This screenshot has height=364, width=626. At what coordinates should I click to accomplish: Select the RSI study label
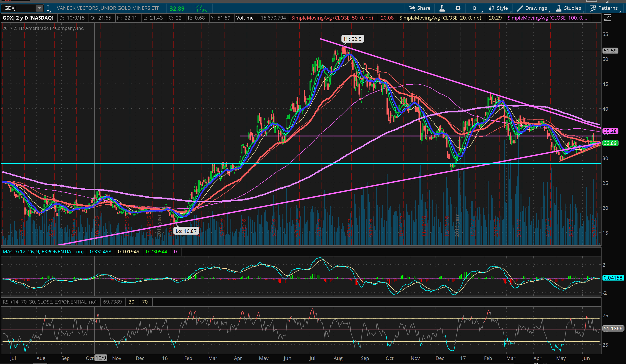(49, 302)
